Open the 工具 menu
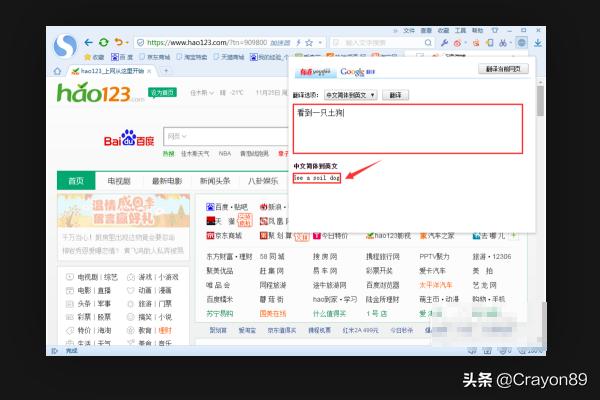 point(460,31)
